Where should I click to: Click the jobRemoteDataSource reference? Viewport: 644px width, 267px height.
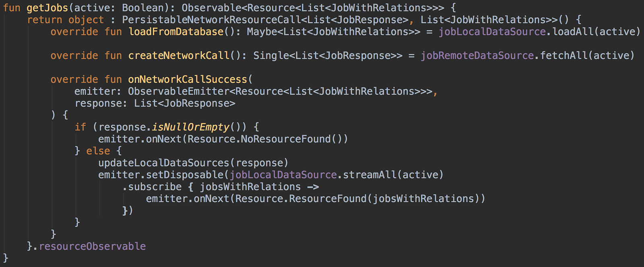pyautogui.click(x=477, y=55)
